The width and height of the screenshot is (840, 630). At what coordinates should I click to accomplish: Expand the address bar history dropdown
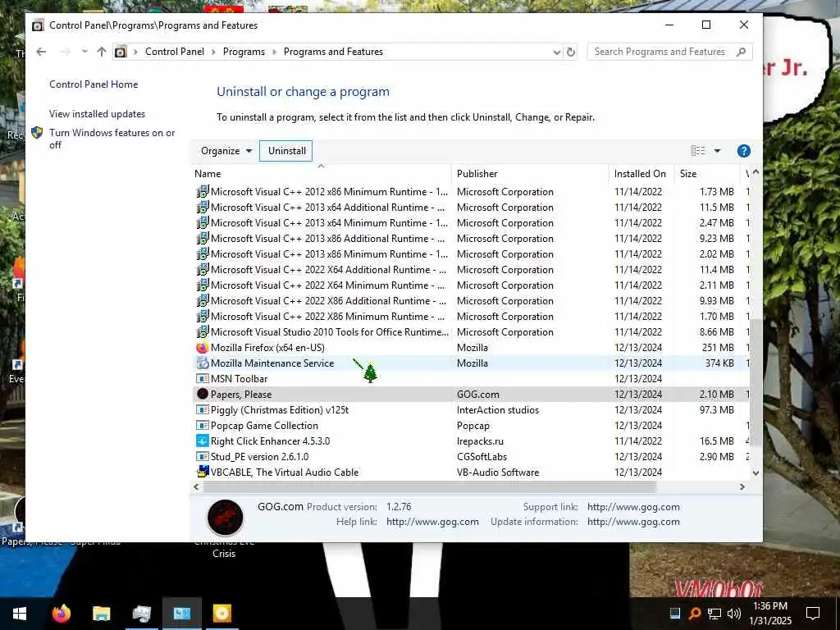point(556,52)
